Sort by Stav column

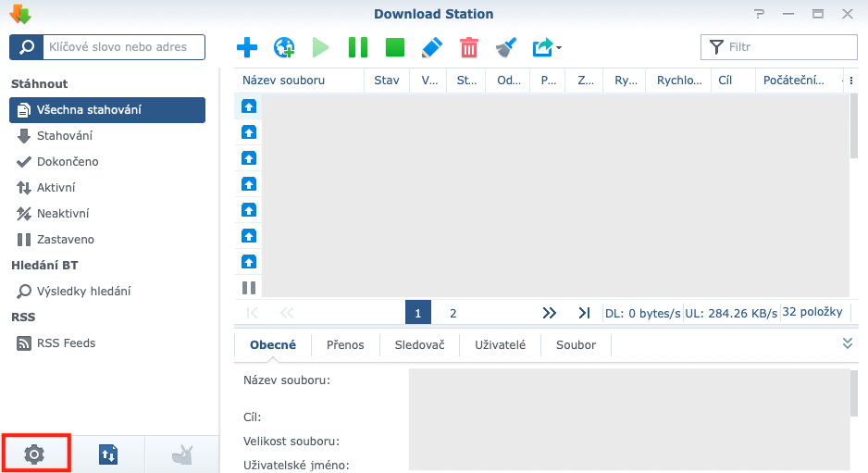tap(387, 81)
